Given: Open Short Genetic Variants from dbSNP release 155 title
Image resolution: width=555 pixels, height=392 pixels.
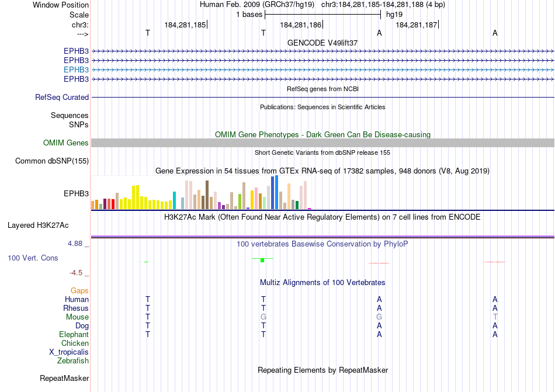Looking at the screenshot, I should click(322, 152).
